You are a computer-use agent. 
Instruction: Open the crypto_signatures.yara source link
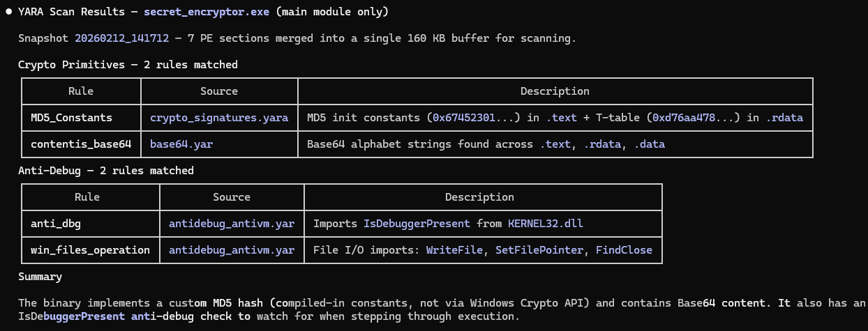point(219,118)
